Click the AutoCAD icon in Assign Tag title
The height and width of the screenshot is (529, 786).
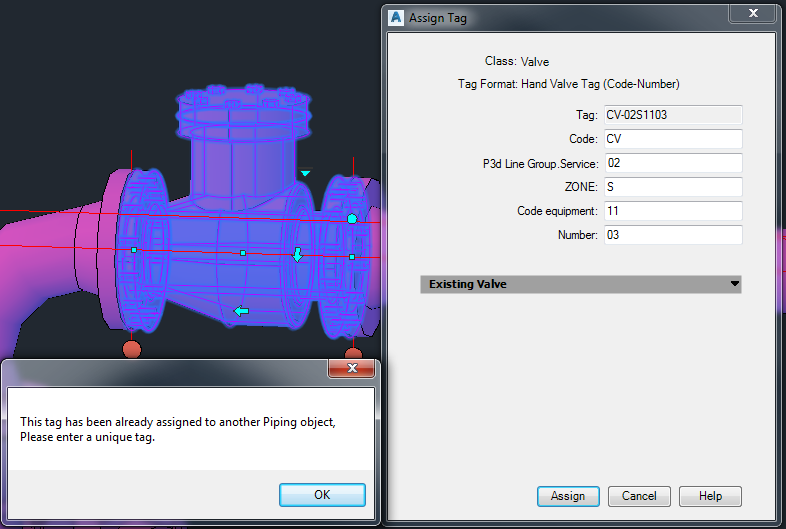[x=396, y=18]
